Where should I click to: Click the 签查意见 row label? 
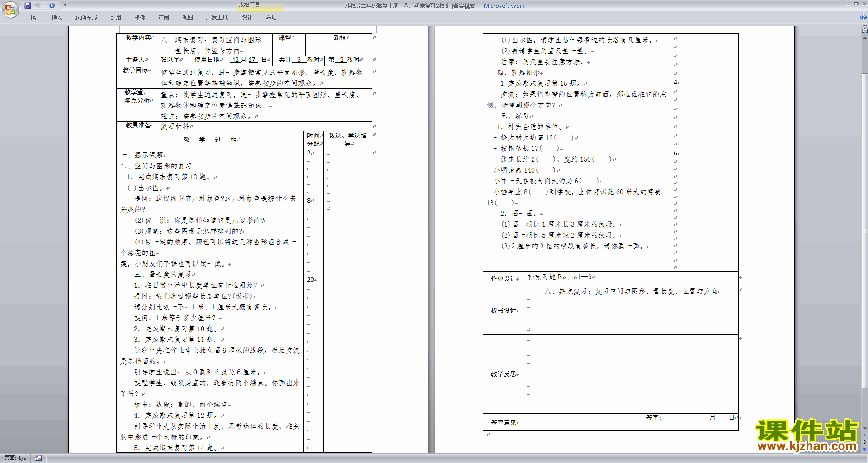tap(504, 422)
